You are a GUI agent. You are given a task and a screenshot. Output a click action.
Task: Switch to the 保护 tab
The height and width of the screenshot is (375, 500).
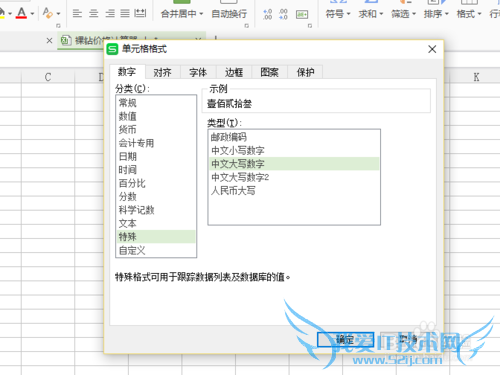coord(305,72)
